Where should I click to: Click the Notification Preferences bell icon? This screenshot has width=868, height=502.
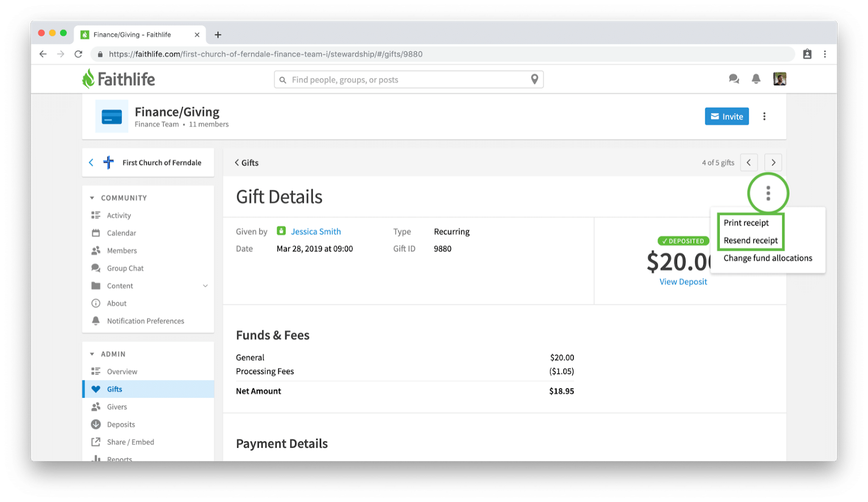pos(96,321)
